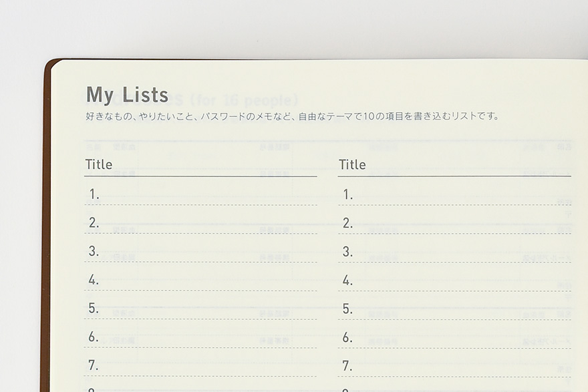Select line 3 in the left list

pyautogui.click(x=200, y=252)
